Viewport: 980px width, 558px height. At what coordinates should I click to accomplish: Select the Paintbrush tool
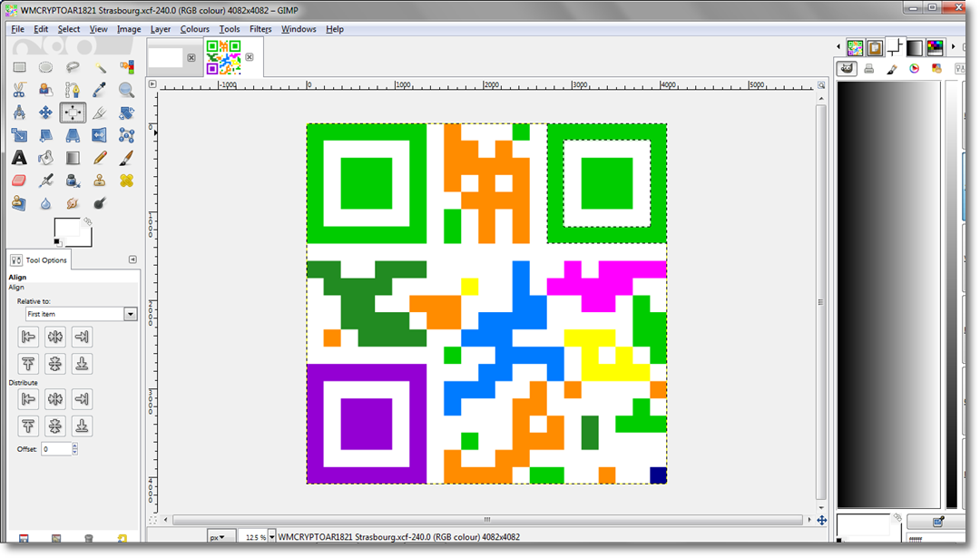point(126,158)
